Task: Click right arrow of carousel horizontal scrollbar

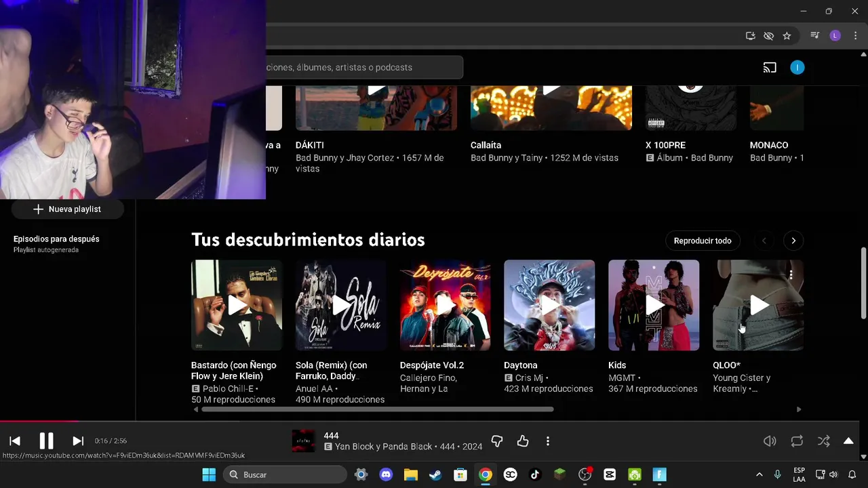Action: (799, 409)
